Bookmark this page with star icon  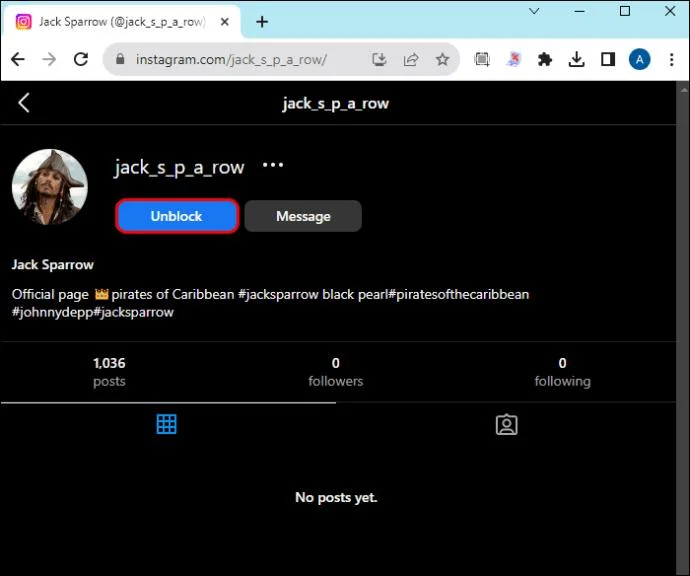(442, 59)
